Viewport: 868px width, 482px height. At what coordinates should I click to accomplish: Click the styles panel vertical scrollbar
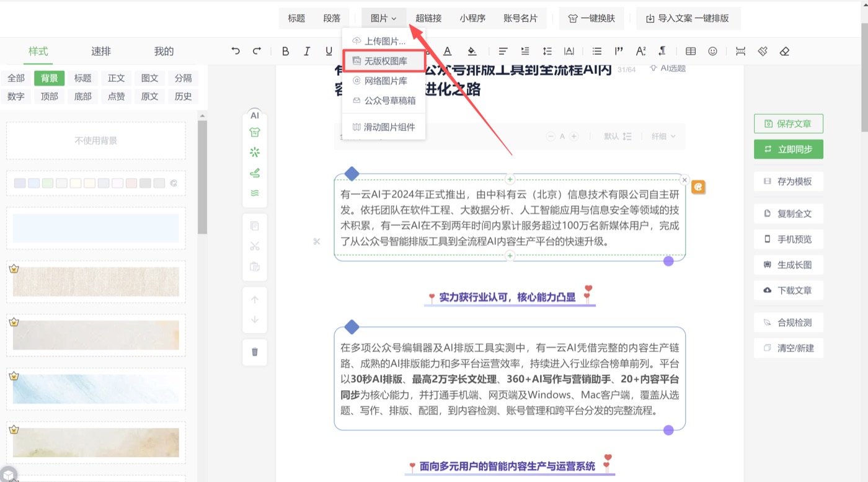click(202, 177)
